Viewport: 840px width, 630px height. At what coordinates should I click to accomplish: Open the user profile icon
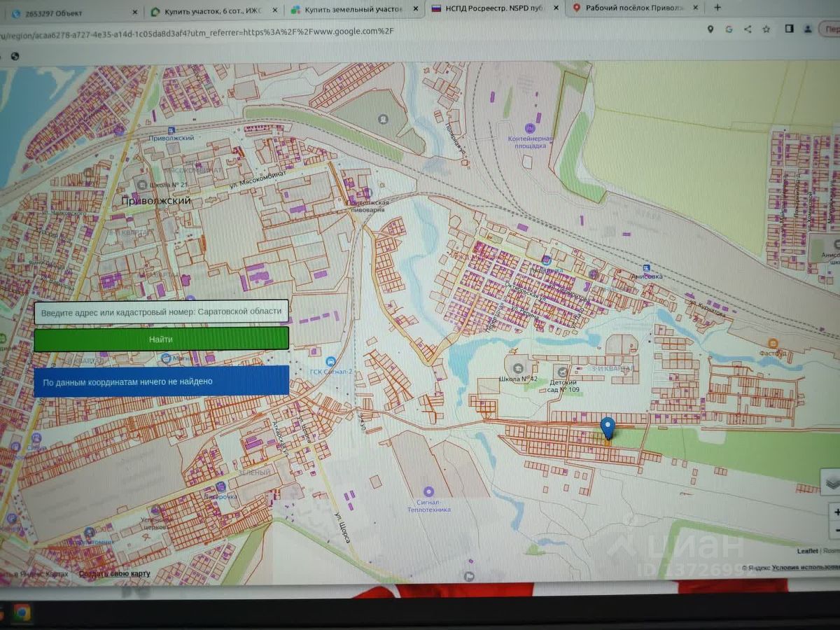tap(808, 29)
